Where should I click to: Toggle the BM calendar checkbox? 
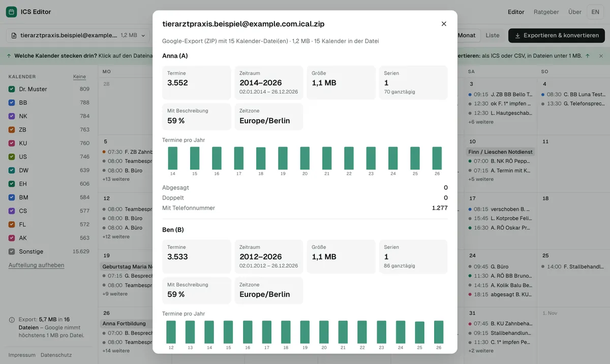pos(12,197)
